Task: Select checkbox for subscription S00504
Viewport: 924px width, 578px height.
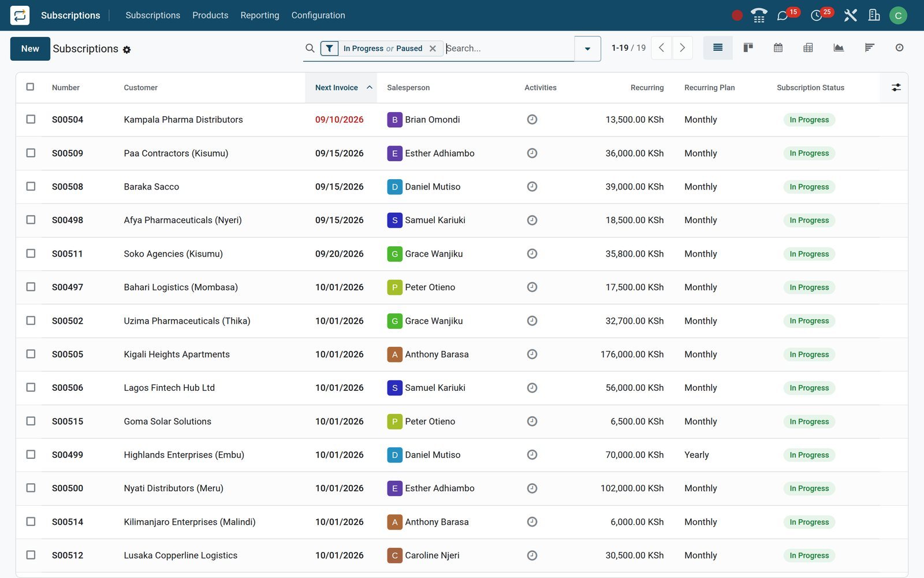Action: click(x=31, y=119)
